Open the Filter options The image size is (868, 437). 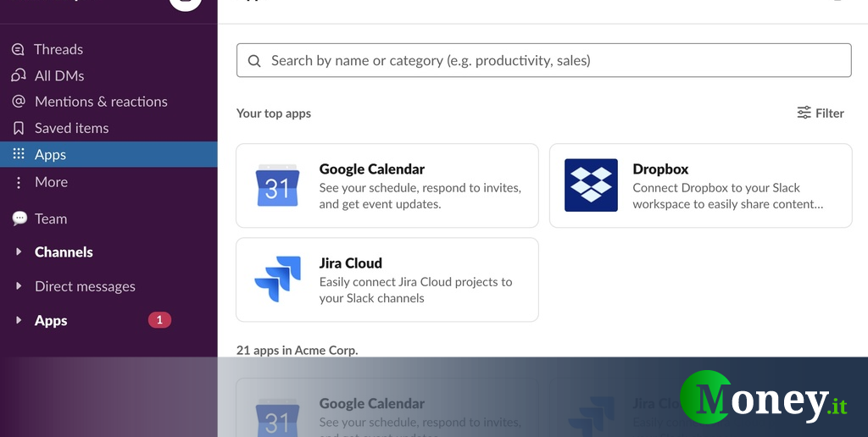(821, 113)
